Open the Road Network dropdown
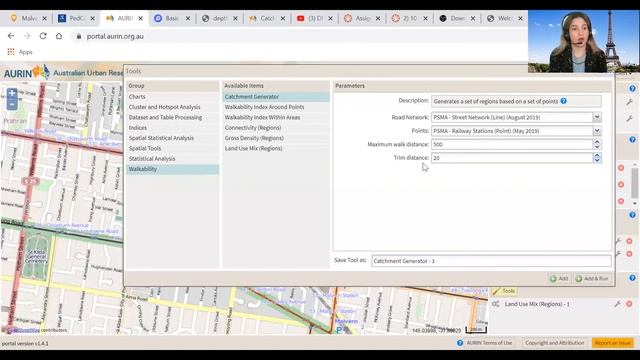Viewport: 640px width, 360px height. tap(597, 117)
